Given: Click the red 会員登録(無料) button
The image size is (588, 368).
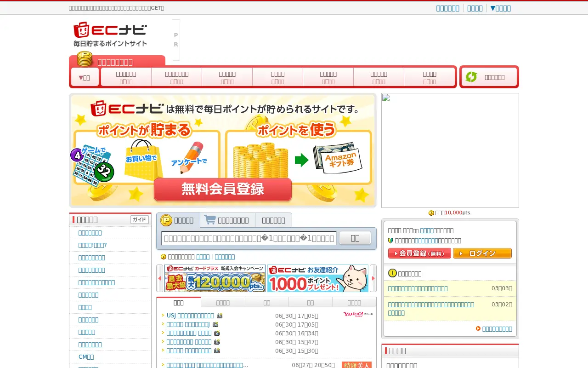Looking at the screenshot, I should pyautogui.click(x=419, y=253).
